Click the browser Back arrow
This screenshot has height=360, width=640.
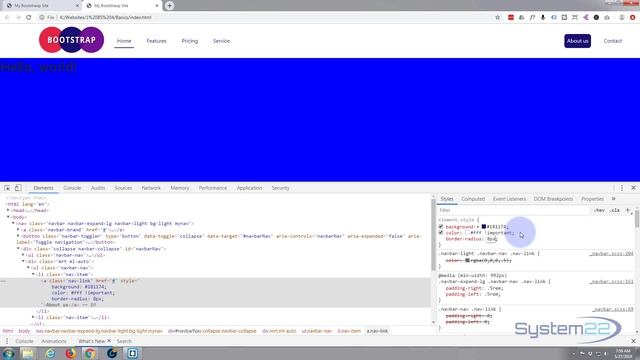click(7, 18)
